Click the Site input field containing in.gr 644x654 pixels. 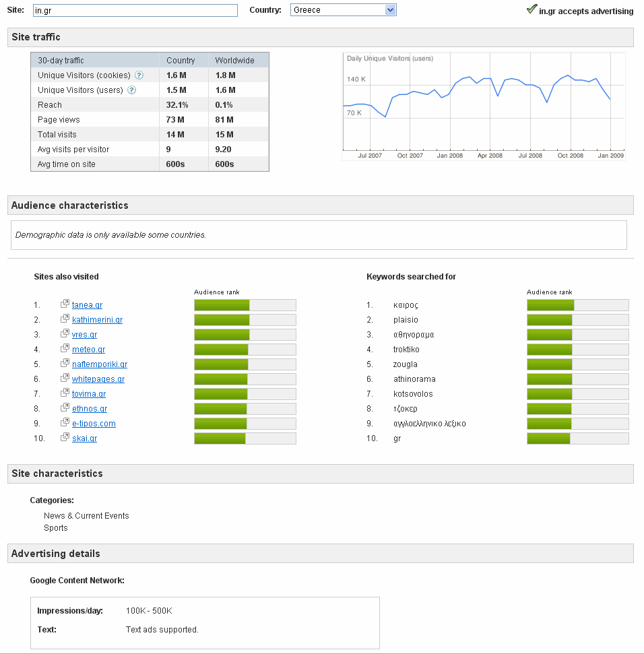(135, 10)
